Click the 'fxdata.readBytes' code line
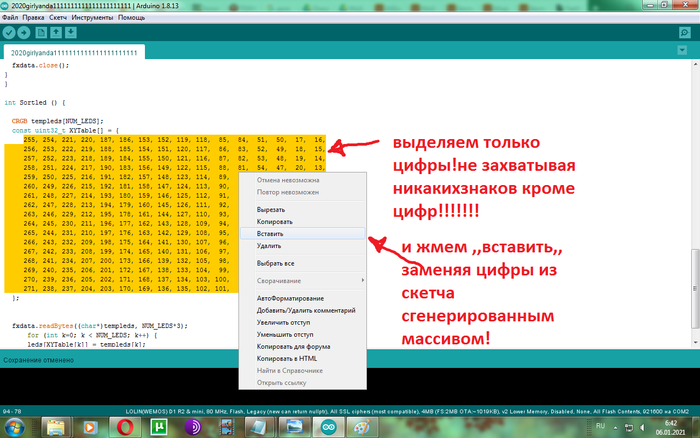 [x=100, y=326]
